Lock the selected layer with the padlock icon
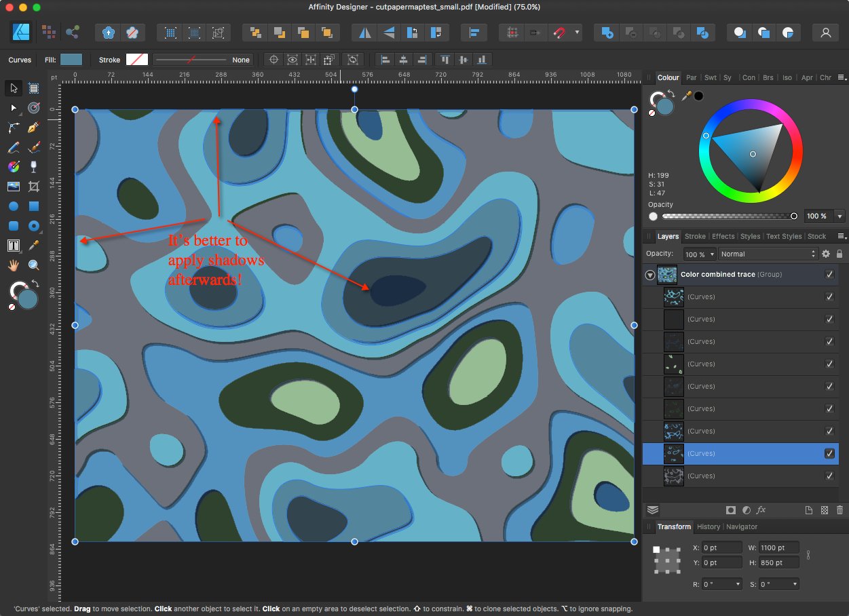Screen dimensions: 849x616 [840, 254]
